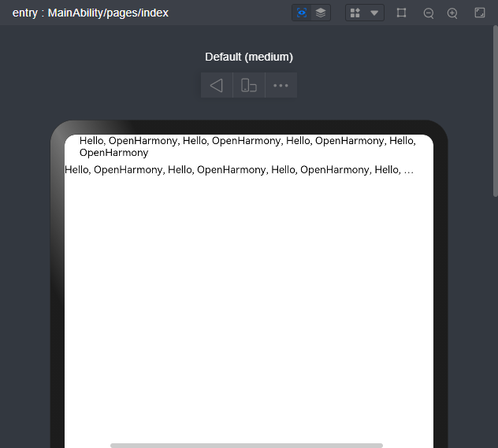Click the Default (medium) device label
This screenshot has height=448, width=498.
click(x=249, y=57)
